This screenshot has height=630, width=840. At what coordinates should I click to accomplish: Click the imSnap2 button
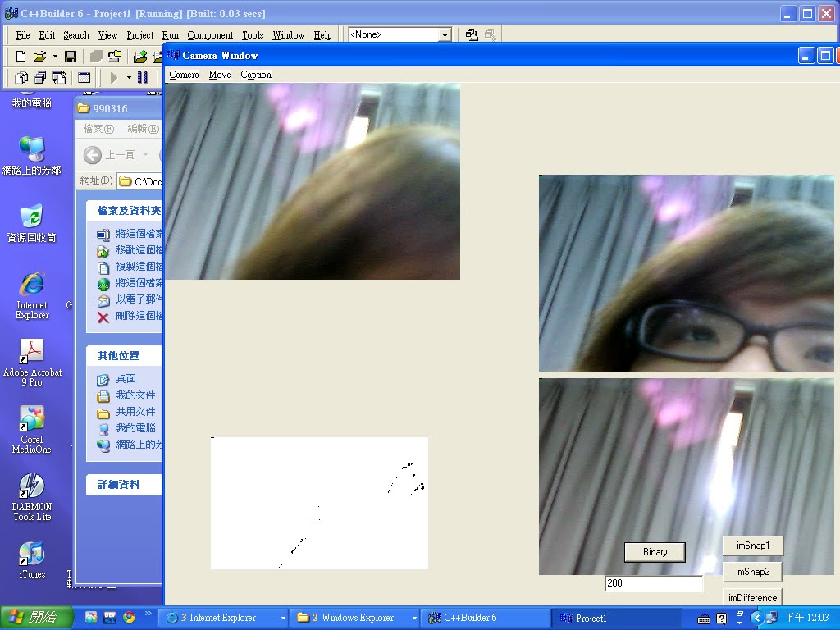[x=753, y=572]
